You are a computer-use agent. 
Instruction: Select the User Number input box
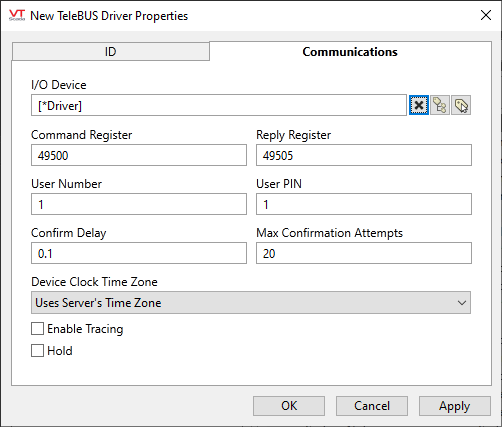click(x=139, y=204)
